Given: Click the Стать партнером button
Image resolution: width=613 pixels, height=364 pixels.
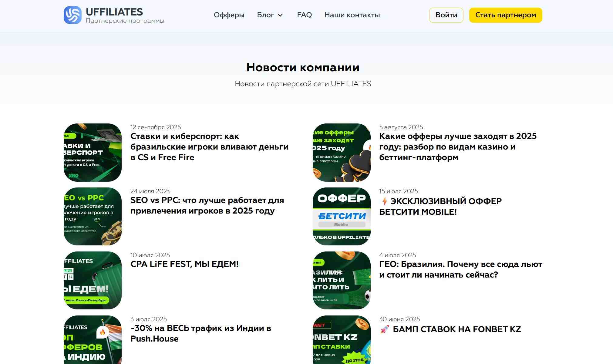Looking at the screenshot, I should 505,15.
